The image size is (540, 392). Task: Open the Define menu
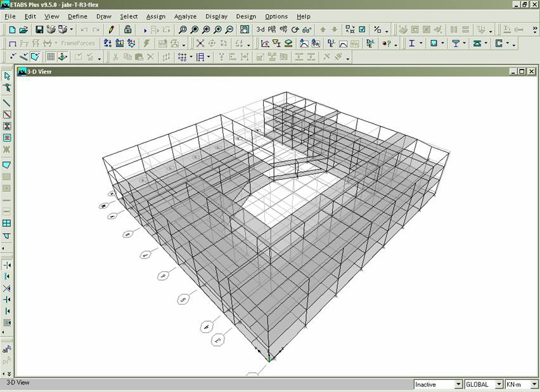pos(77,16)
